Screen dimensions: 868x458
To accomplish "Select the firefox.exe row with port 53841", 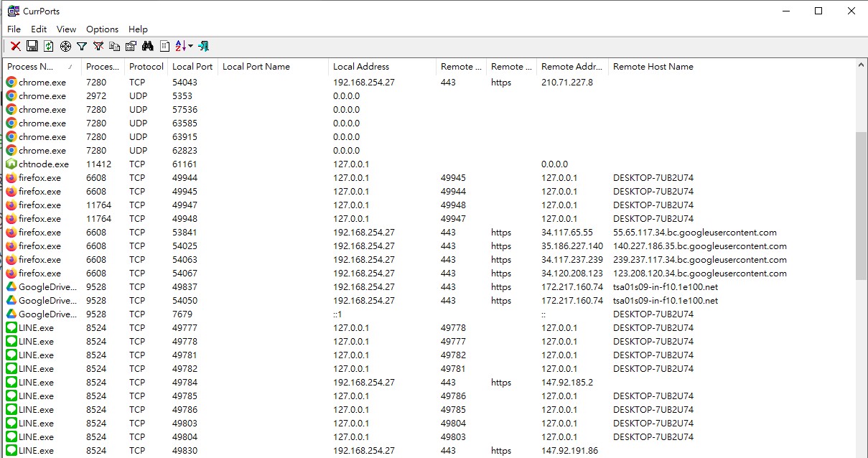I will point(39,233).
